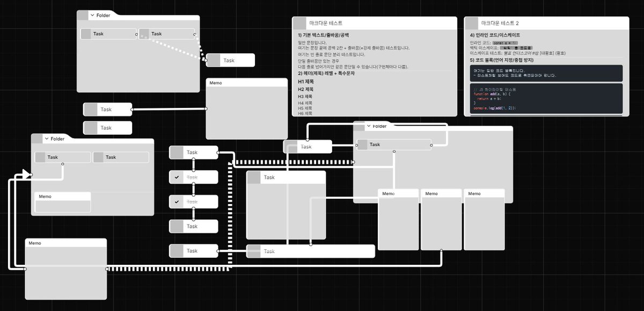
Task: Check the first Task inside the top Folder
Action: pyautogui.click(x=86, y=34)
